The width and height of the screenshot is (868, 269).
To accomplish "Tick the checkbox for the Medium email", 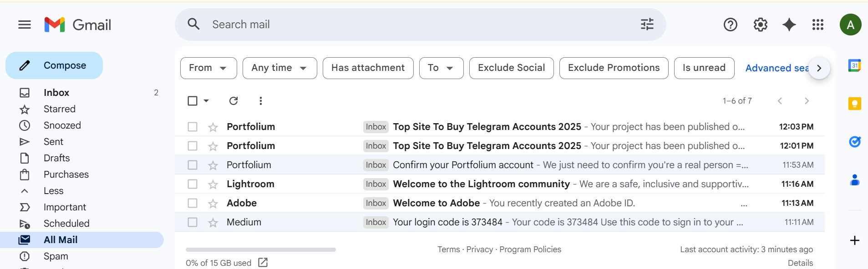I will pos(193,222).
